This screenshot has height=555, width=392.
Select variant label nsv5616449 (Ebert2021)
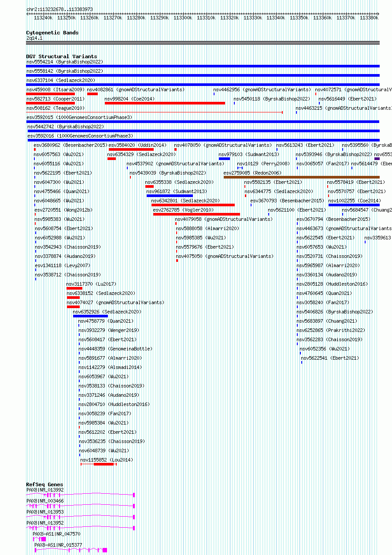[348, 99]
